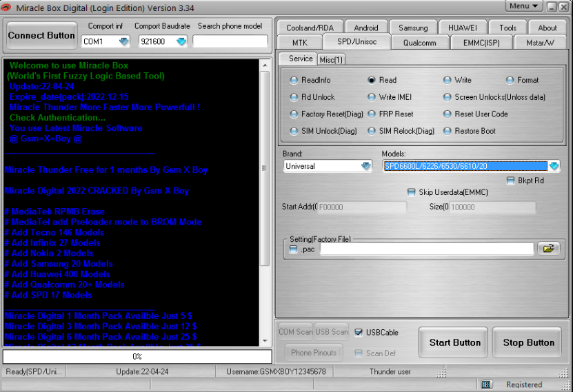Uncheck the USBCable checkbox
Viewport: 573px width, 392px height.
tap(359, 333)
